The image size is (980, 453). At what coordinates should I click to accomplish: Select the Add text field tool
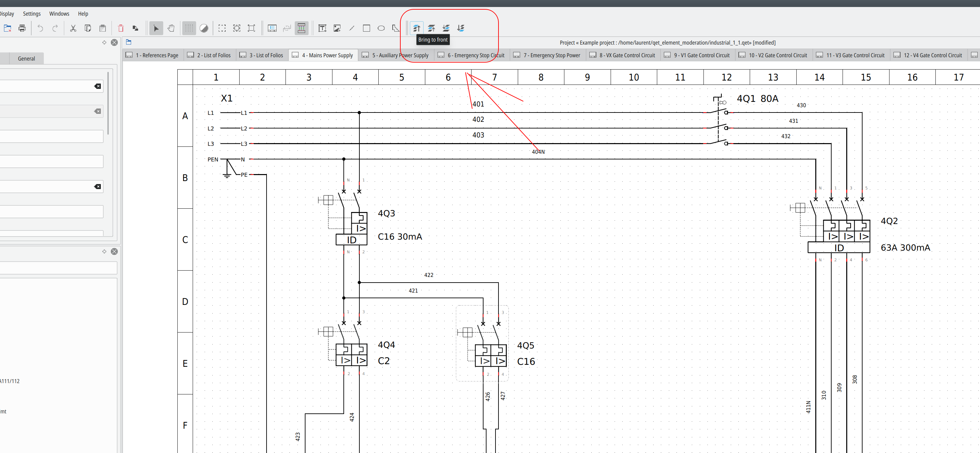click(322, 28)
